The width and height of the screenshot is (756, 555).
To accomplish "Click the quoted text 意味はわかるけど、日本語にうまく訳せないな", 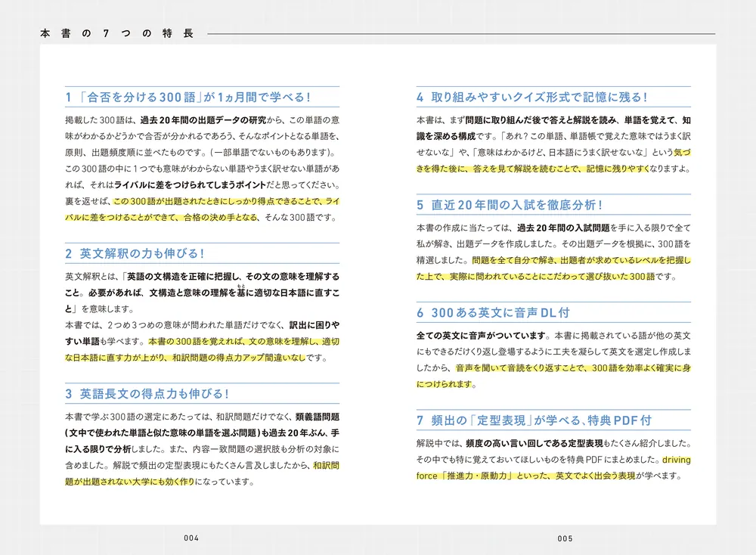I will click(561, 153).
